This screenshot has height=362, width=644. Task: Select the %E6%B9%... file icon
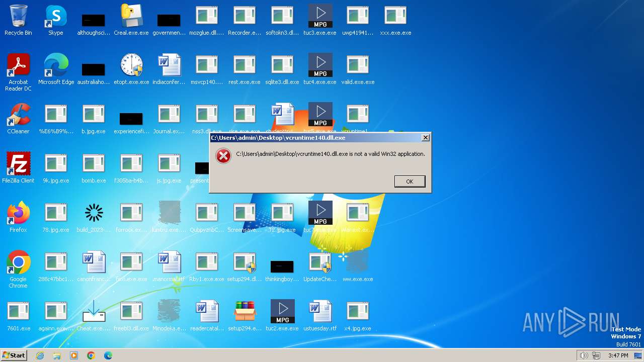pos(56,119)
